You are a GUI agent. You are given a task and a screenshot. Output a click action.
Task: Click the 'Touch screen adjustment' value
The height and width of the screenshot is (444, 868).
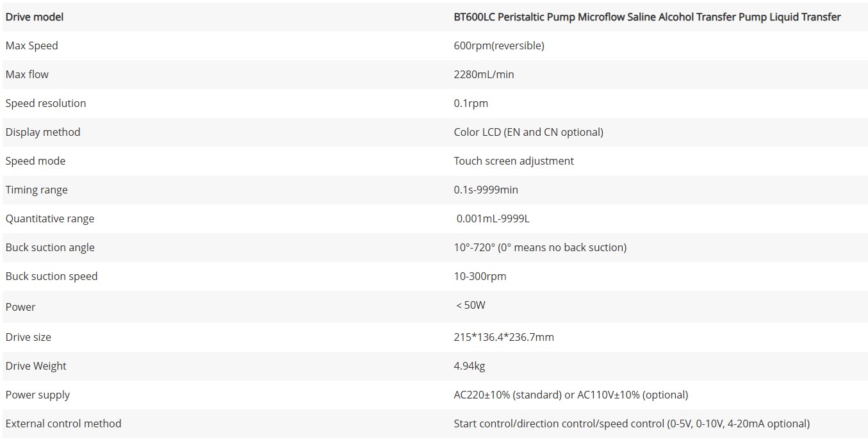click(514, 161)
